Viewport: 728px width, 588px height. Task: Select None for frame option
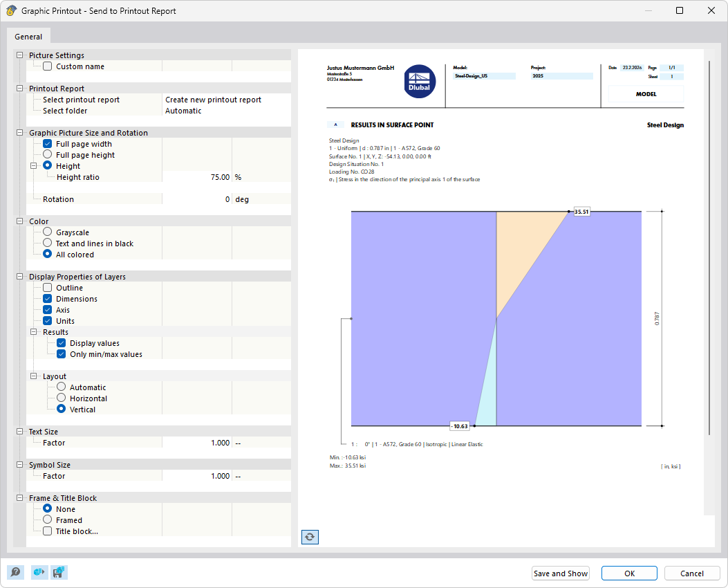point(47,508)
